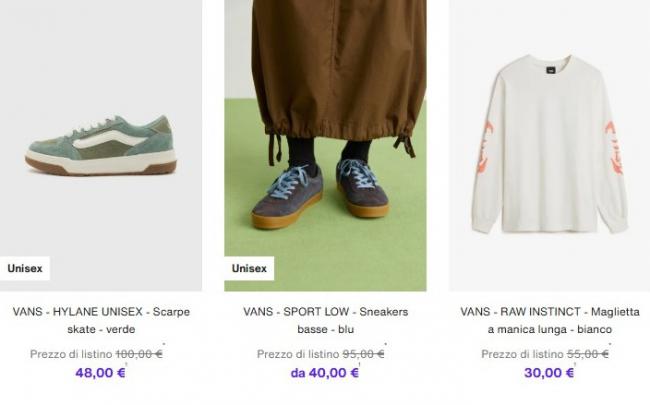Click Prezzo di listino label under Raw Instinct

[522, 354]
